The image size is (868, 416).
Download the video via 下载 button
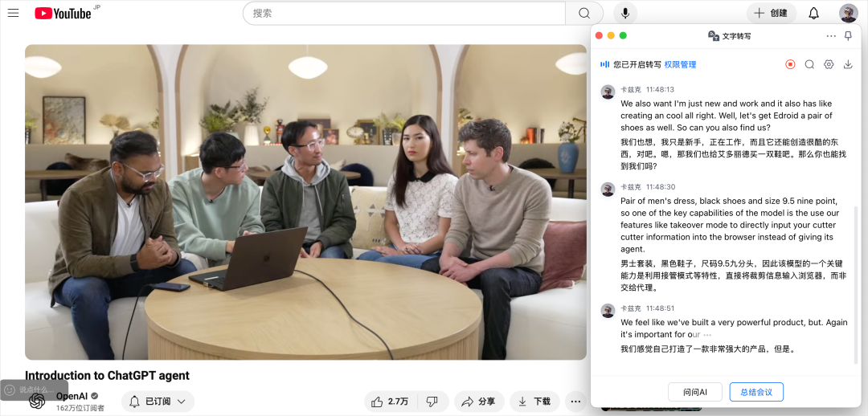534,402
